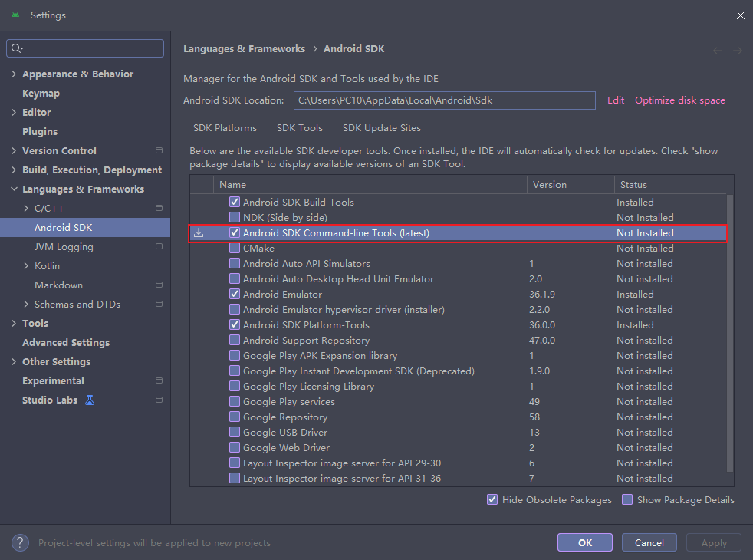Switch to the SDK Platforms tab

click(x=224, y=128)
